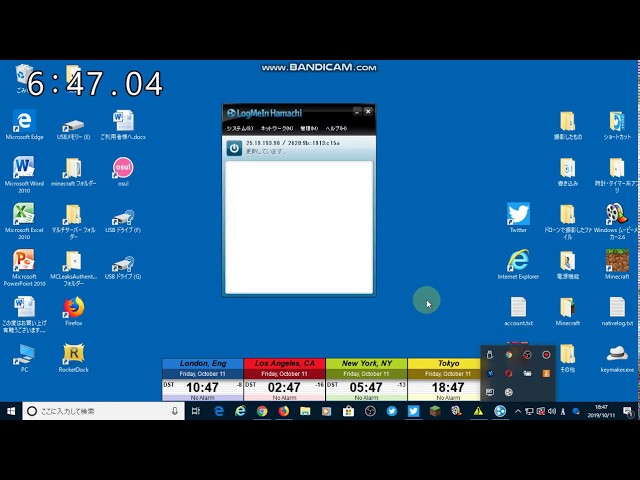
Task: Open Task View from the taskbar
Action: (x=196, y=411)
